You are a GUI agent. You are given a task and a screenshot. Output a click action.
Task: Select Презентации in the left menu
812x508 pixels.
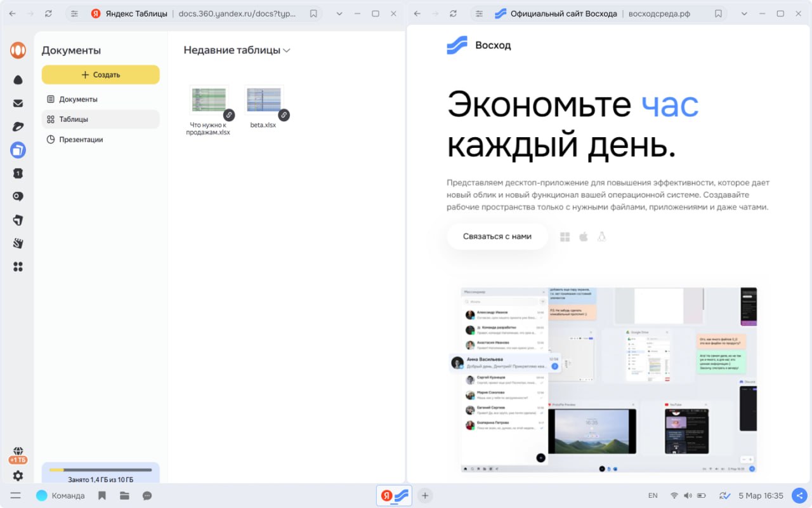[101, 139]
